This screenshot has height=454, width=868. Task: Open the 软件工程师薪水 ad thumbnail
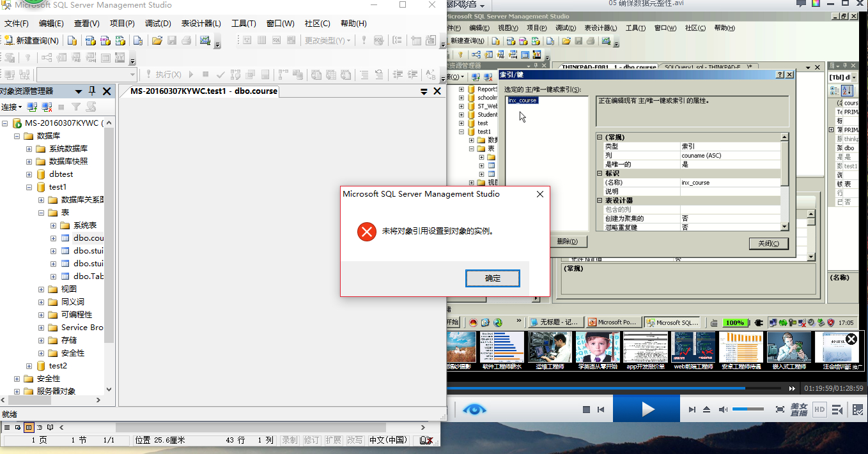tap(502, 351)
